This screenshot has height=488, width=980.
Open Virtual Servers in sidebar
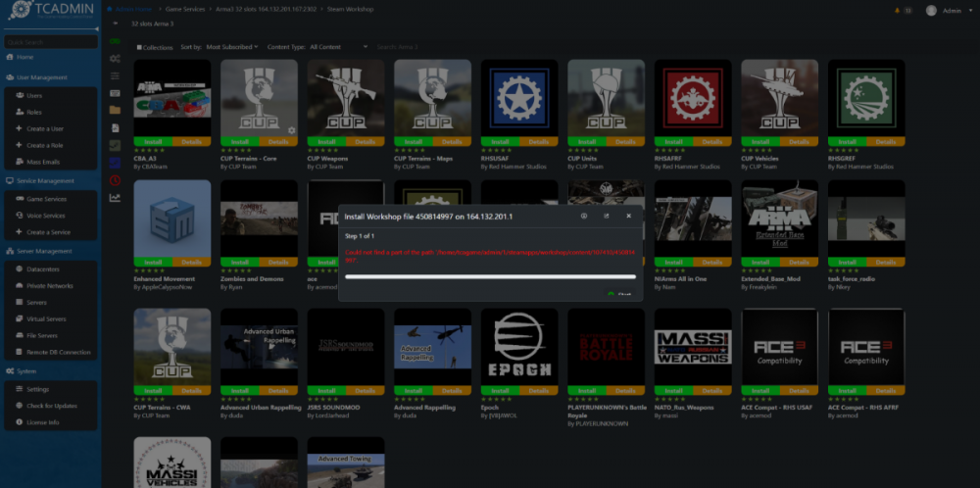(46, 319)
